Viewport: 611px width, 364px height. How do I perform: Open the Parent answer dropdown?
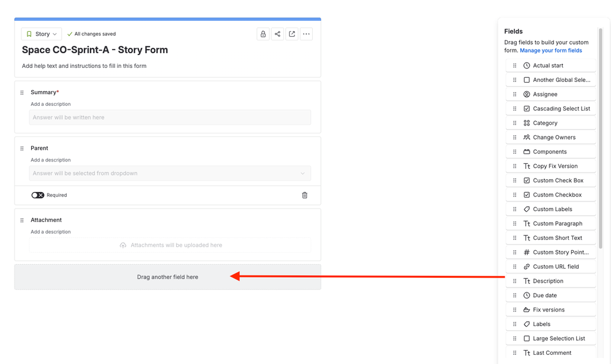tap(170, 173)
